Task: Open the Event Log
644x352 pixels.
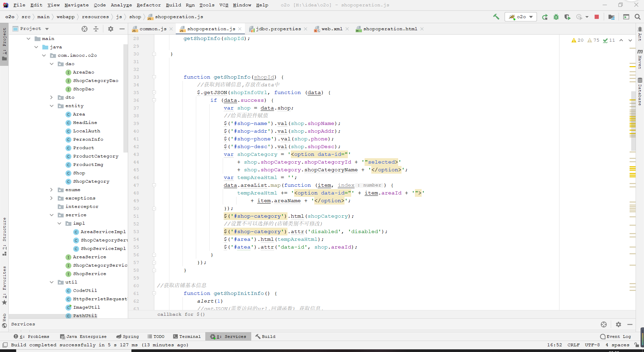Action: (616, 337)
